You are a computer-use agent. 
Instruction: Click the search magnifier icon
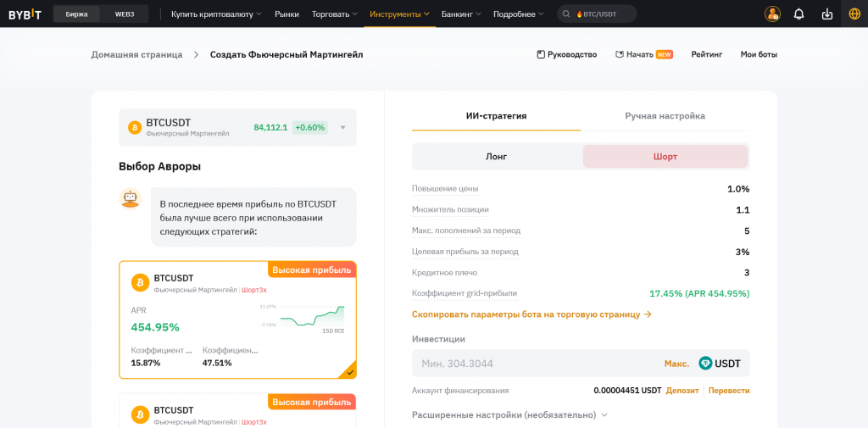[566, 14]
